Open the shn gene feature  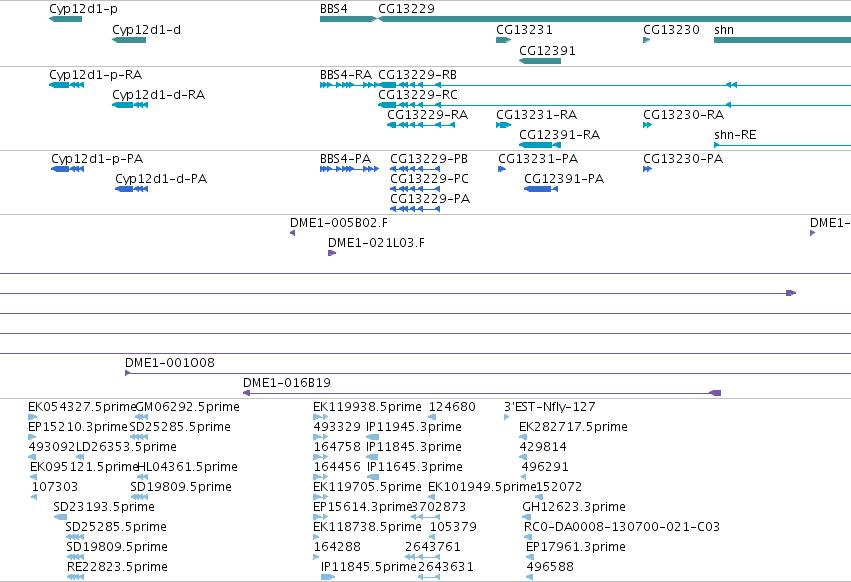(x=782, y=40)
